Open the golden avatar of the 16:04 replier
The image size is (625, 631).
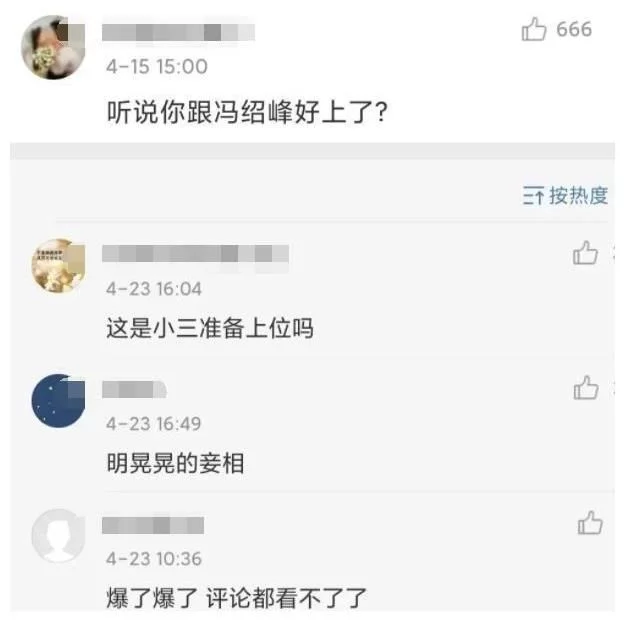coord(58,266)
